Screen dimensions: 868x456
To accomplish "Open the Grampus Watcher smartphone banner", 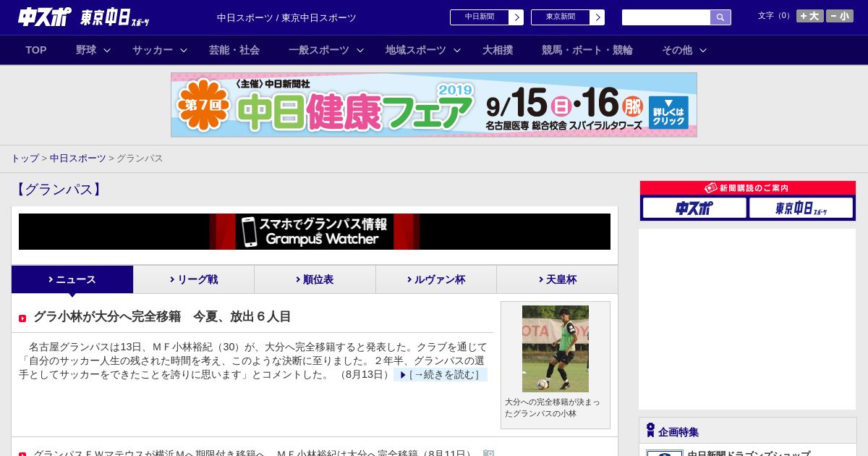I will pos(315,232).
